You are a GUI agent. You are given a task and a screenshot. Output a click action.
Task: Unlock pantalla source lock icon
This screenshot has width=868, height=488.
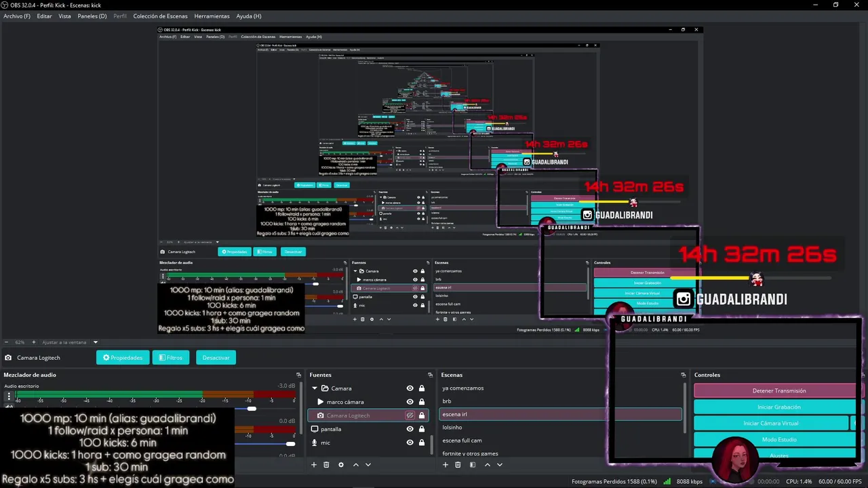click(x=422, y=429)
